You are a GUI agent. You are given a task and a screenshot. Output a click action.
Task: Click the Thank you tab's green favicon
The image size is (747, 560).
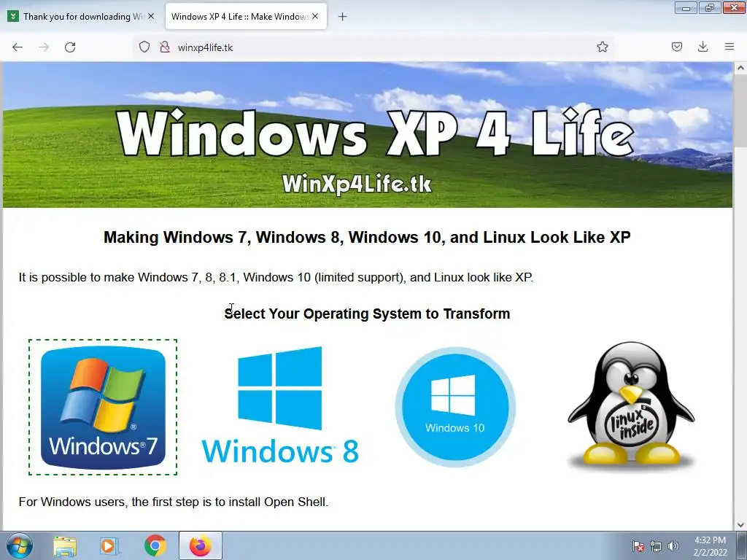point(13,16)
